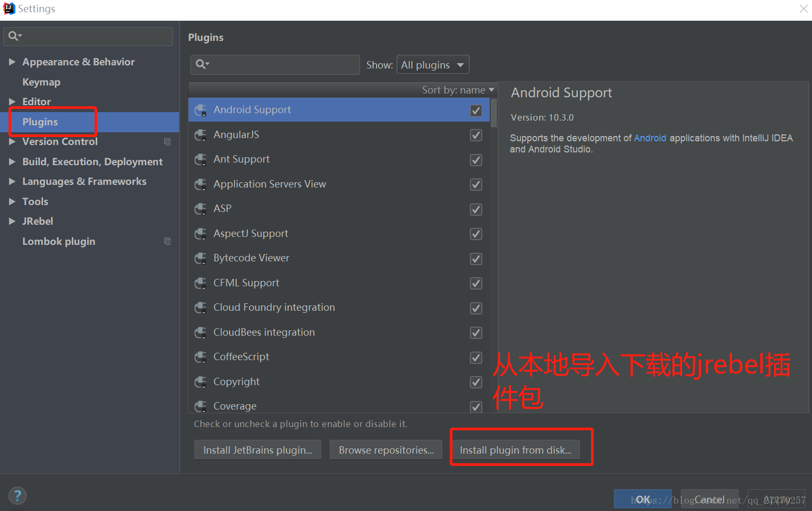This screenshot has height=511, width=812.
Task: Focus the plugins search field
Action: 275,65
